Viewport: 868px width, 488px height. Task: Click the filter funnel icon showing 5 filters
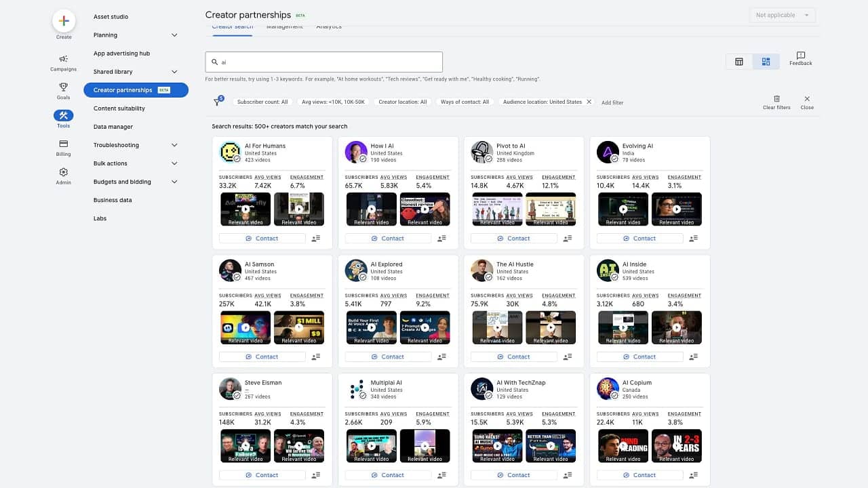click(x=217, y=102)
